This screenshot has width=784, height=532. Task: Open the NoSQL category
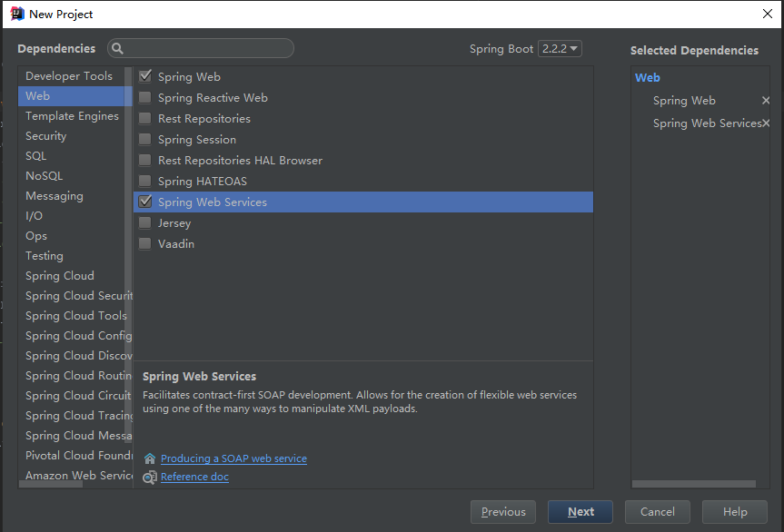click(x=44, y=176)
